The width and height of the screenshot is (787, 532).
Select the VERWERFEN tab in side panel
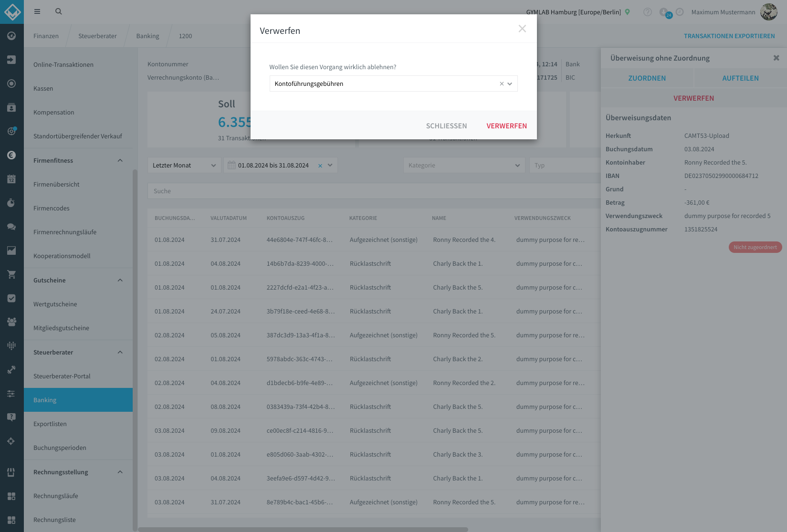(694, 98)
